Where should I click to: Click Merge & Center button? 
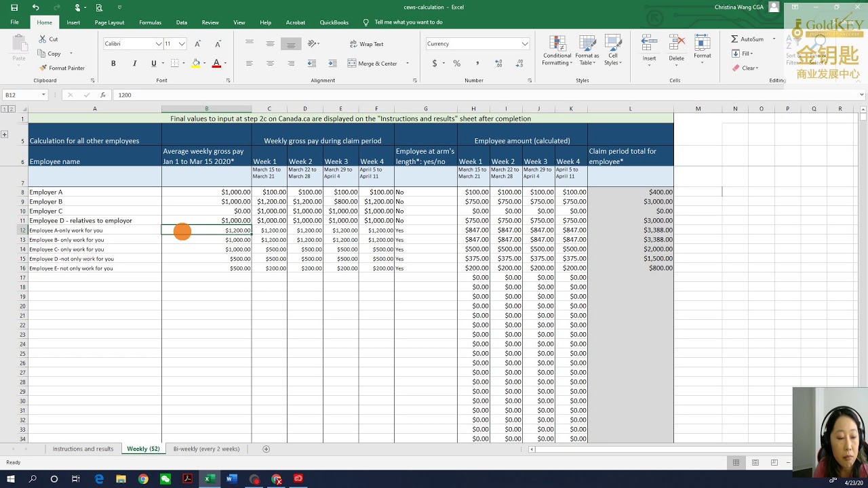[373, 63]
